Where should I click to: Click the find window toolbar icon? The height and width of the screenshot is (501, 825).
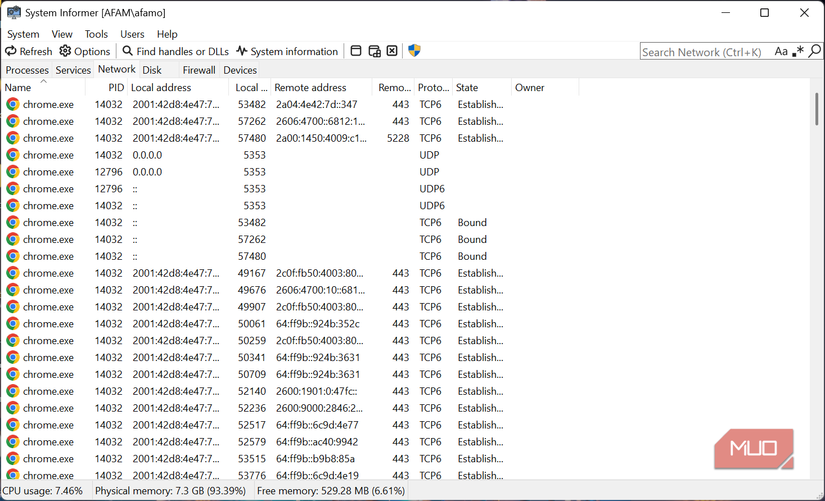[x=356, y=51]
